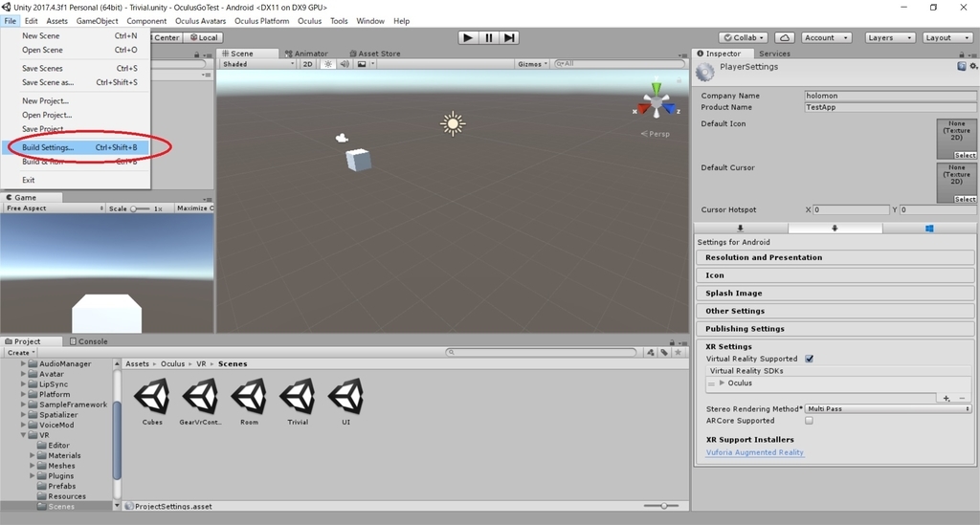
Task: Select the Trivial scene asset
Action: click(299, 401)
